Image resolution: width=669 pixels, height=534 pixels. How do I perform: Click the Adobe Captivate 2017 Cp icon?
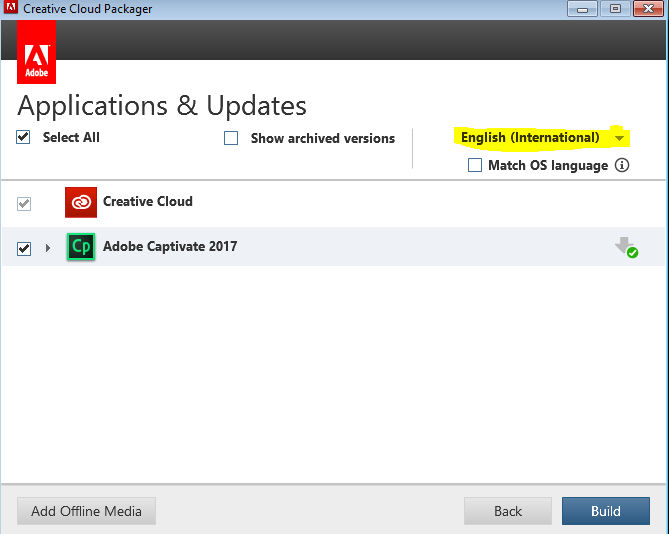[81, 247]
